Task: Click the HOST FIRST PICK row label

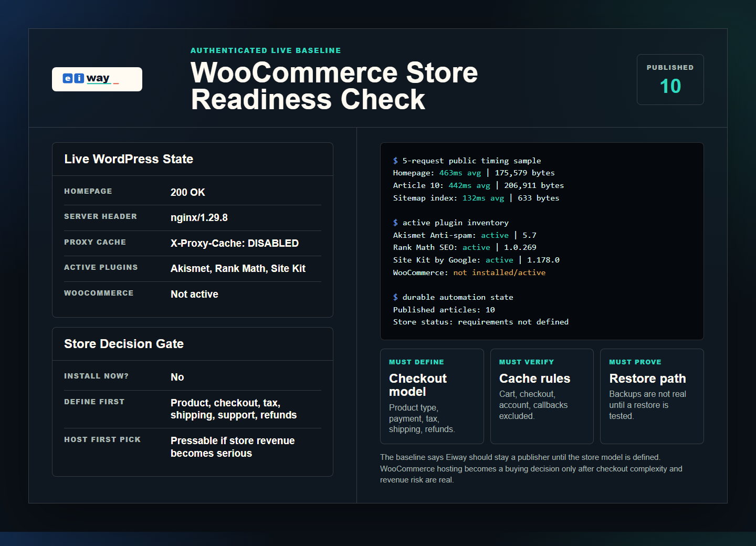Action: pos(102,439)
